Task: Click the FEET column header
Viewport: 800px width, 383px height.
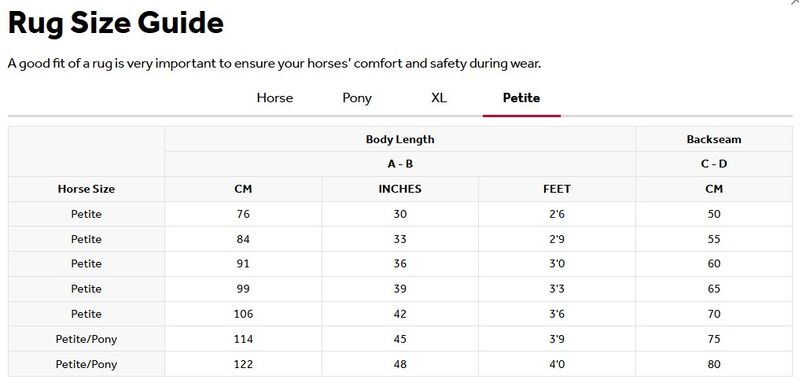Action: 557,189
